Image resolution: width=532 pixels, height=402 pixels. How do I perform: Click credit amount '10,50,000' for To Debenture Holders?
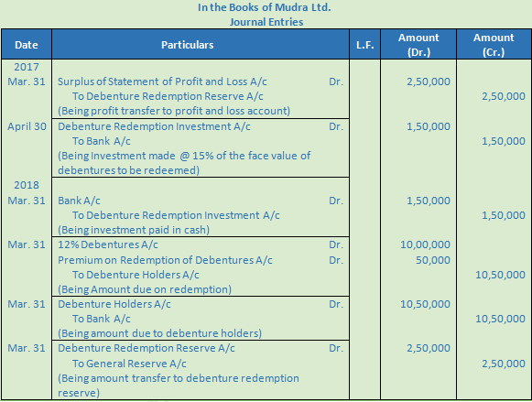[x=500, y=275]
